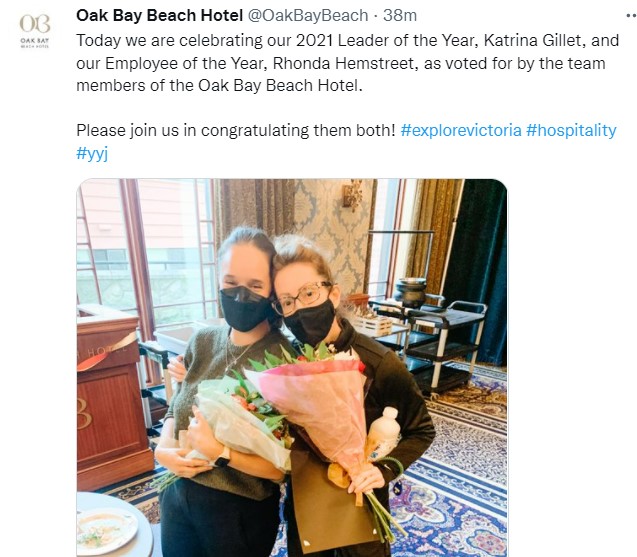Open the tweet's more options ellipsis

click(632, 16)
